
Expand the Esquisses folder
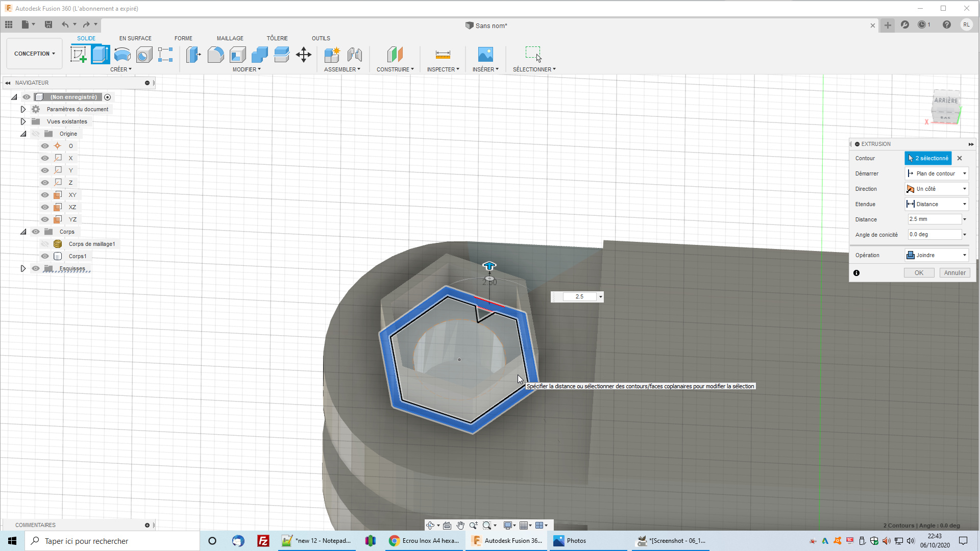click(x=23, y=268)
